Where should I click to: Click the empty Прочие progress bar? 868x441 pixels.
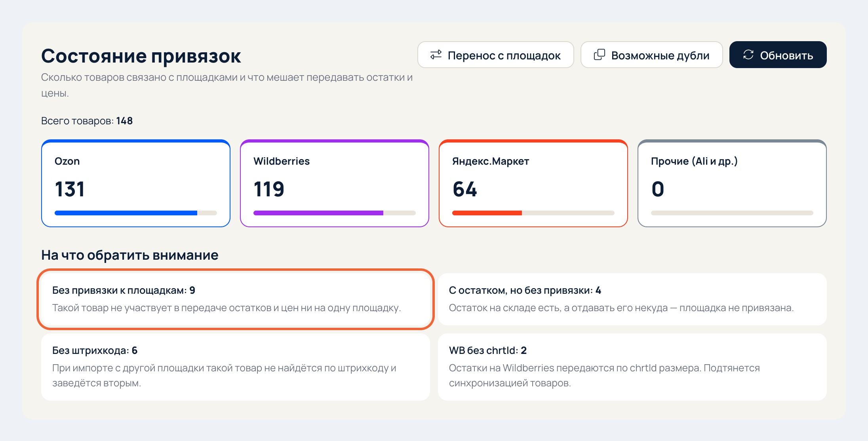[732, 213]
